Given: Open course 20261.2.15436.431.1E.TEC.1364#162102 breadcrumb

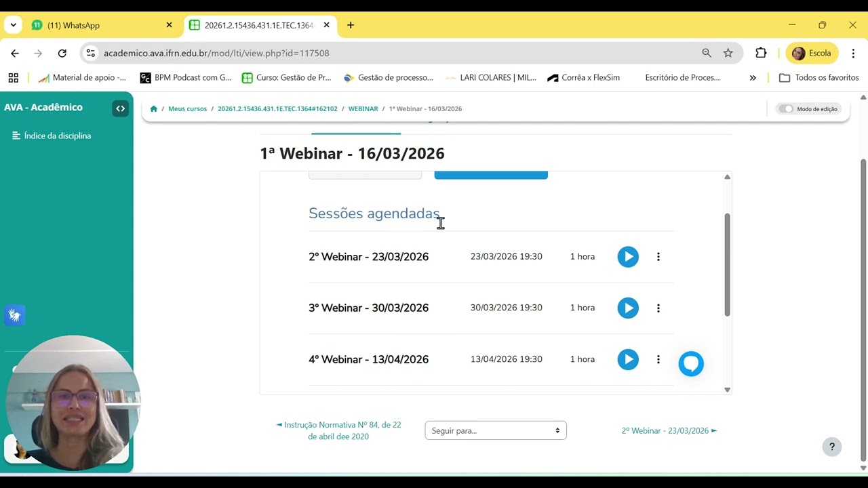Looking at the screenshot, I should 277,108.
